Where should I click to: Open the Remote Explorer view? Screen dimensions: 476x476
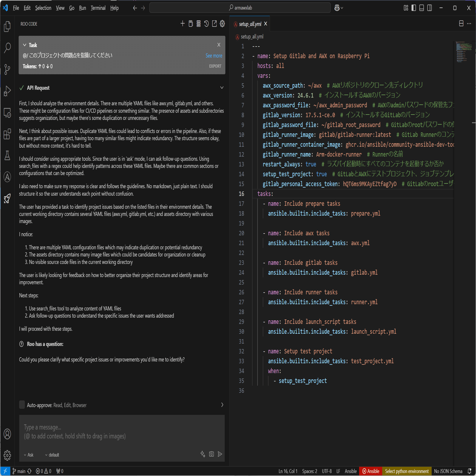7,113
